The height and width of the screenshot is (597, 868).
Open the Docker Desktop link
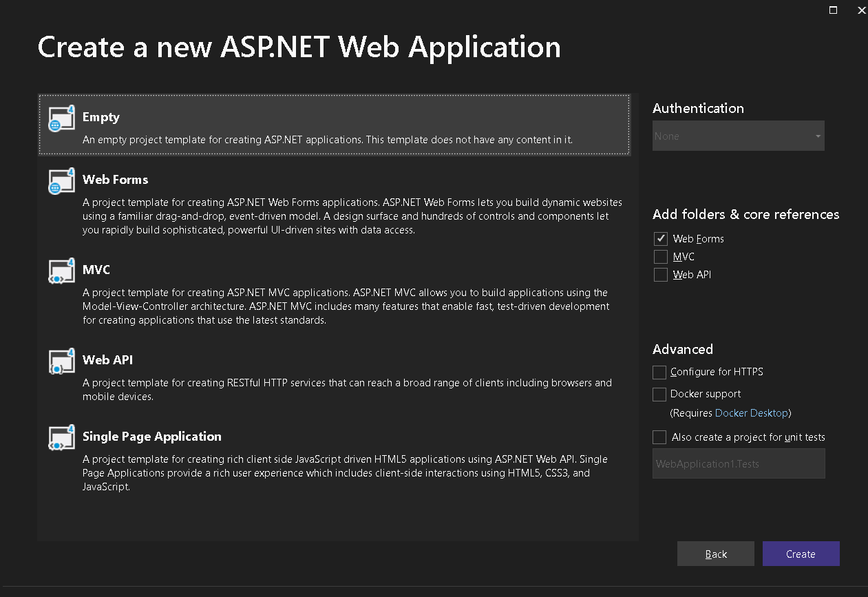tap(752, 413)
